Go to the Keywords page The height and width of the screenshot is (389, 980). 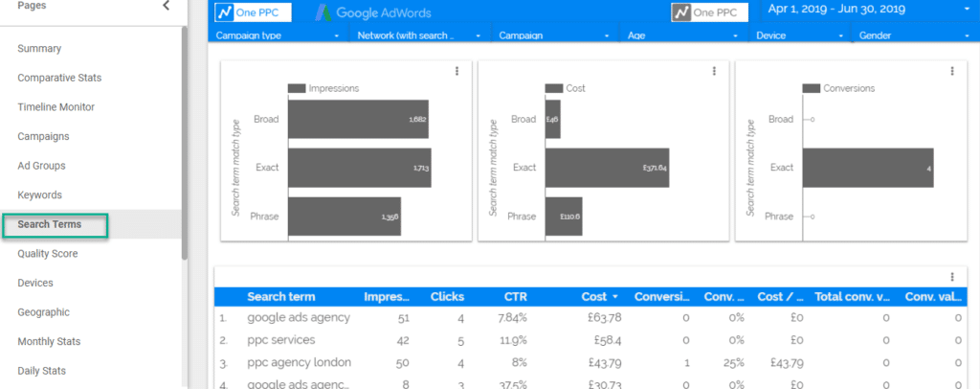point(39,195)
